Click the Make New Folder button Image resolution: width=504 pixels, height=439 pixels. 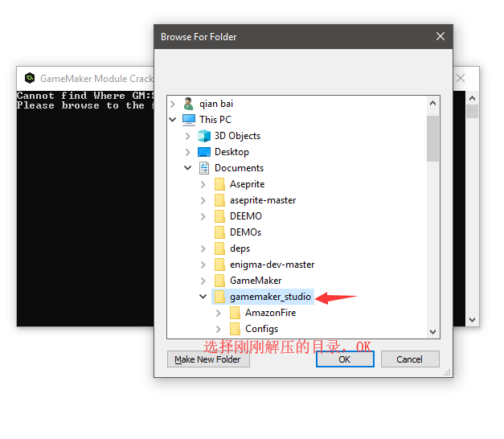(x=208, y=359)
